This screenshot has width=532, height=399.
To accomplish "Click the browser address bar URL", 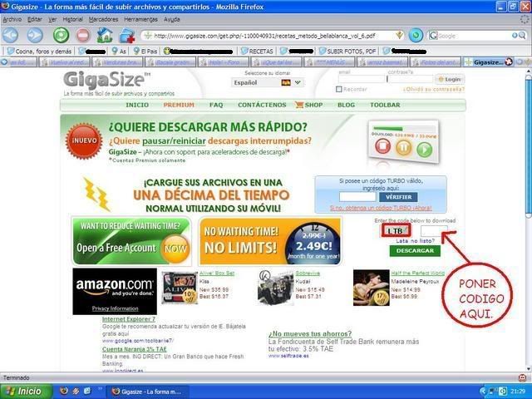I will [x=264, y=35].
